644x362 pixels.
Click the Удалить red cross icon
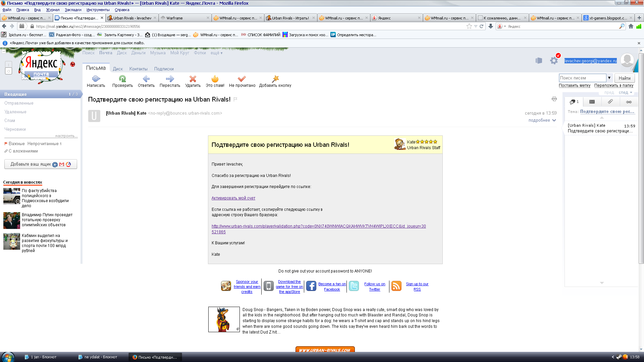pyautogui.click(x=193, y=79)
